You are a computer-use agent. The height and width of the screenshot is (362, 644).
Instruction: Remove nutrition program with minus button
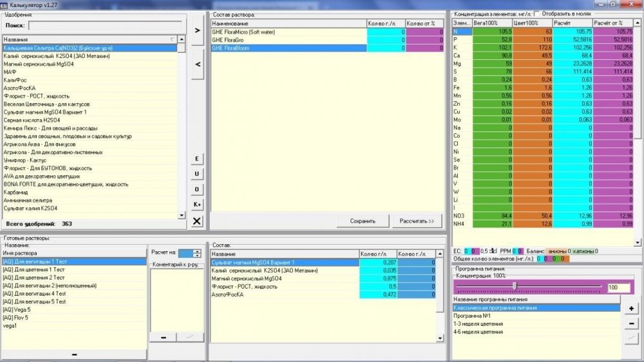point(631,324)
